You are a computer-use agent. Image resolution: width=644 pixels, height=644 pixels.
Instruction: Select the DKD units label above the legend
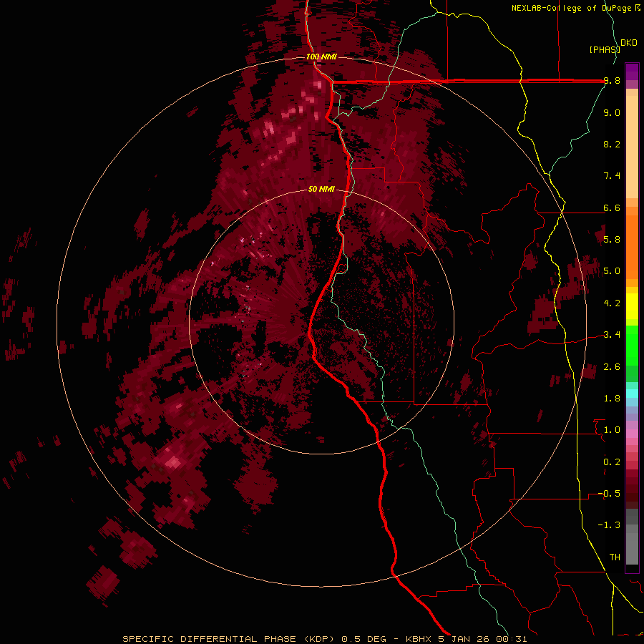(x=629, y=43)
